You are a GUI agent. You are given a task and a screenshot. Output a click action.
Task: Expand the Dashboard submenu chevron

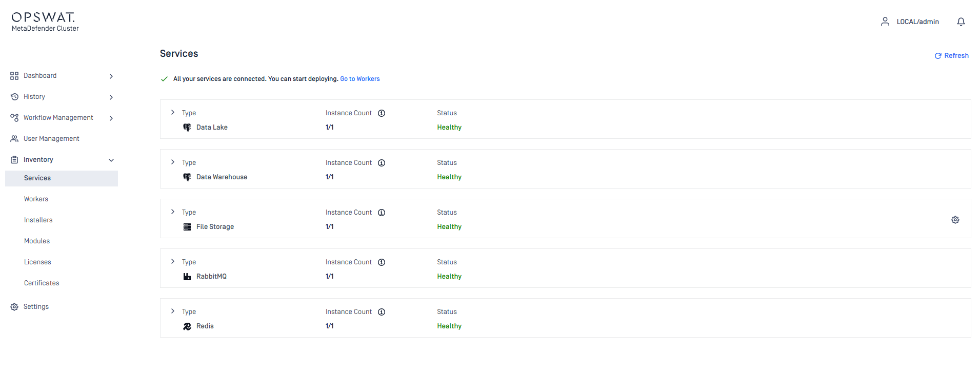point(111,76)
